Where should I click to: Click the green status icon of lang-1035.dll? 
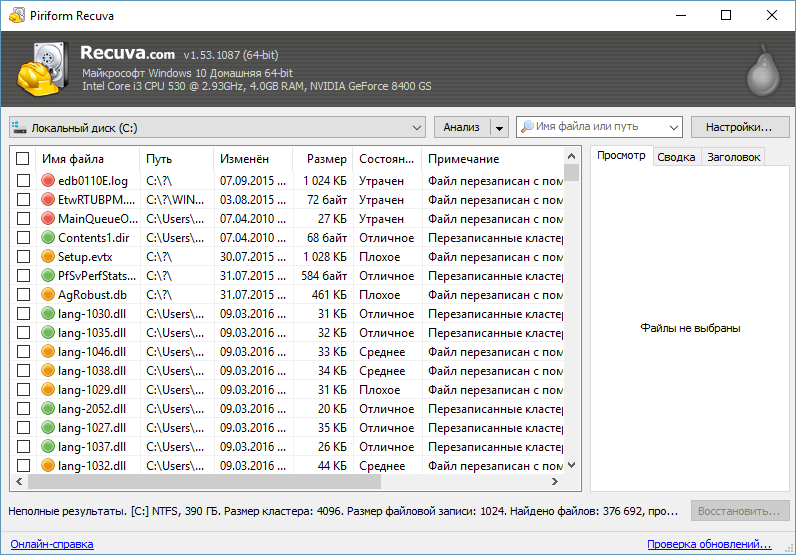48,333
